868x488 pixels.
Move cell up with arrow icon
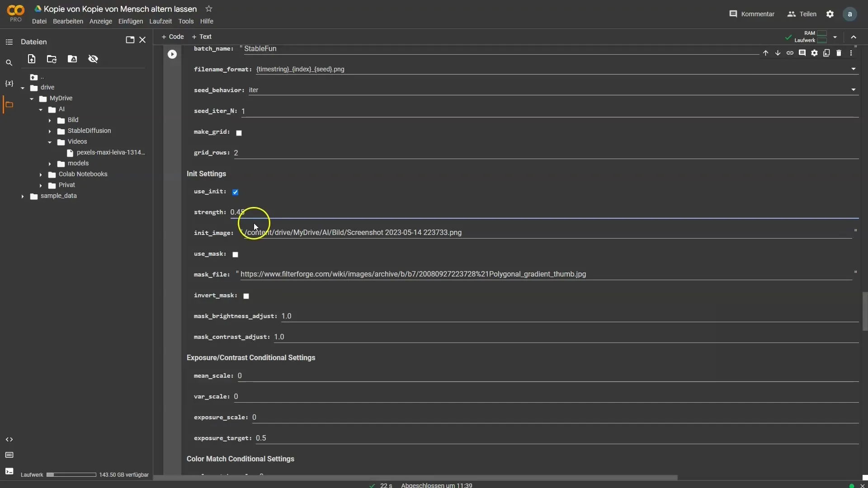coord(765,53)
